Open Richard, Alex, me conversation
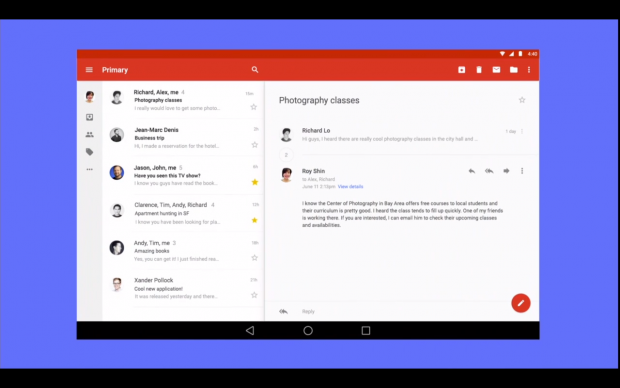 pyautogui.click(x=183, y=100)
